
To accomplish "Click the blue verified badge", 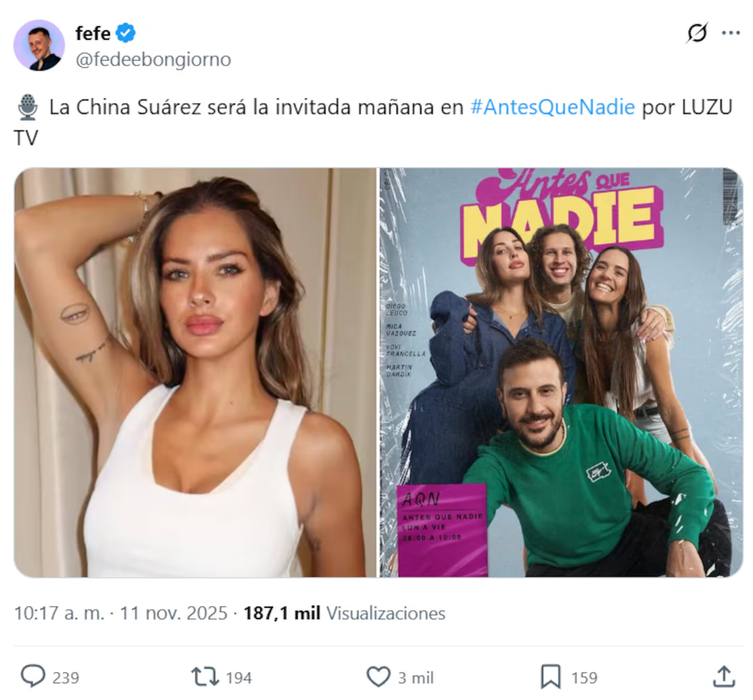I will [126, 33].
